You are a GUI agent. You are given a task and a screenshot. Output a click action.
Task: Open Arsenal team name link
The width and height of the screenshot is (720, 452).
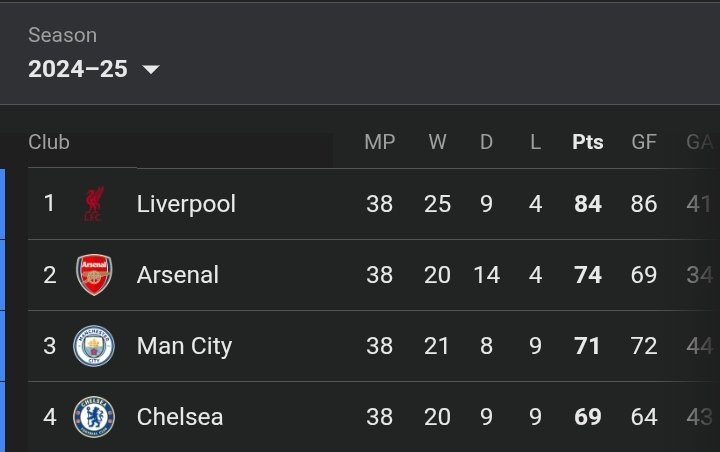(x=178, y=275)
